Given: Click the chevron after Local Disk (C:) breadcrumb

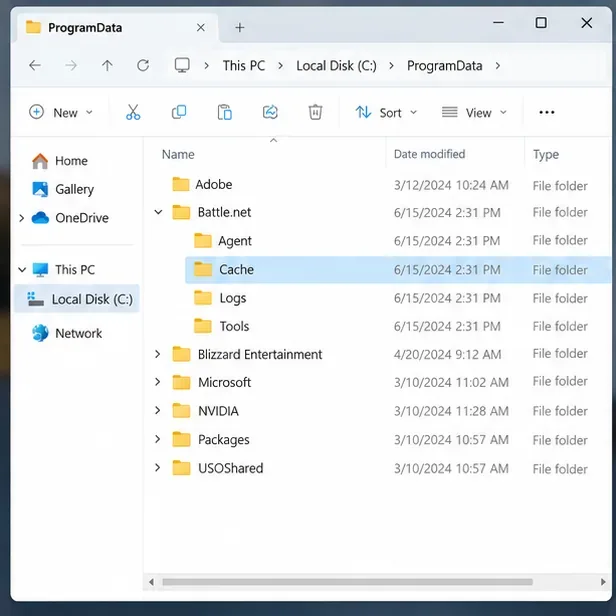Looking at the screenshot, I should (x=391, y=65).
